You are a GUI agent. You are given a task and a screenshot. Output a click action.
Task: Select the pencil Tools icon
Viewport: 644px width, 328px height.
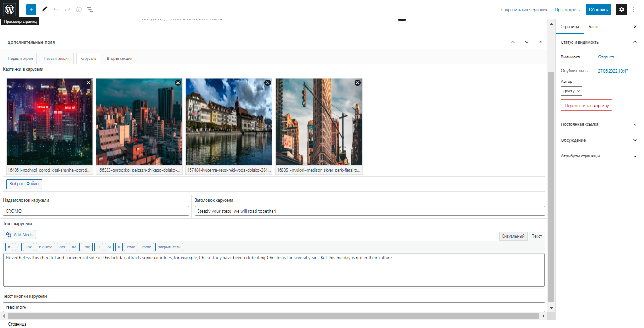pyautogui.click(x=44, y=9)
